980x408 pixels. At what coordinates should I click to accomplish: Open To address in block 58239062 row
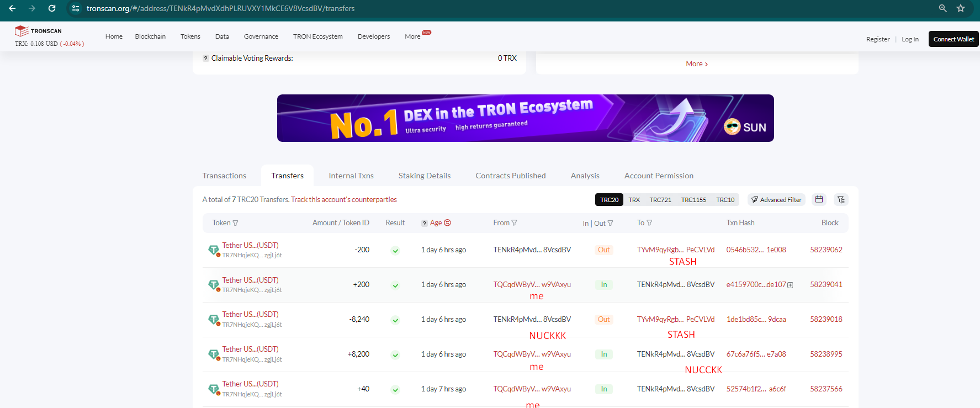click(676, 250)
